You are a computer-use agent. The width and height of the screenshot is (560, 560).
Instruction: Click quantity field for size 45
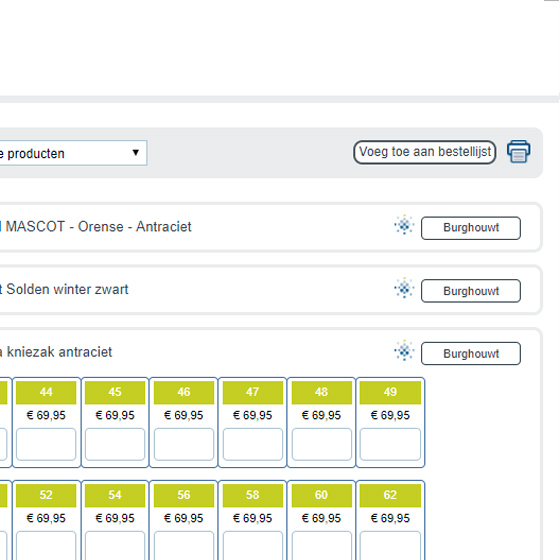pyautogui.click(x=115, y=444)
